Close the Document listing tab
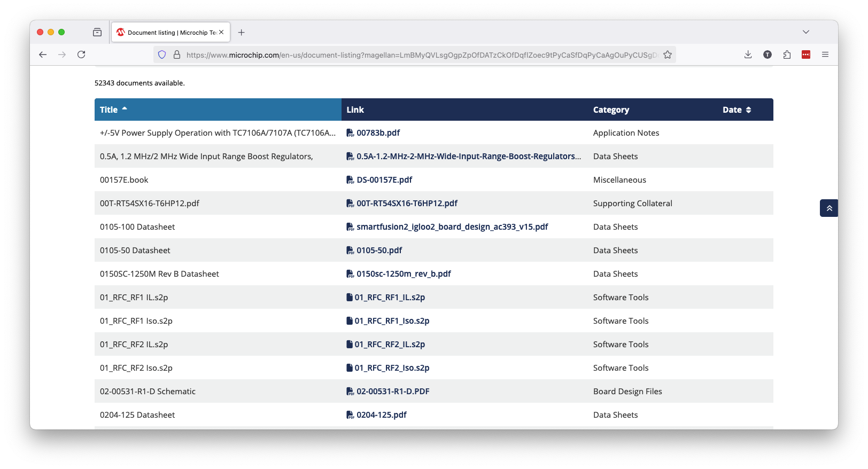The image size is (868, 469). coord(221,32)
